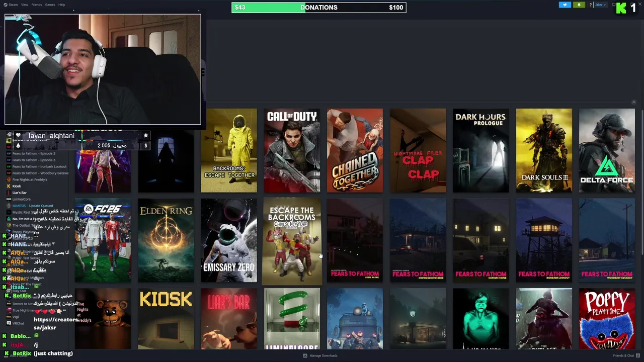Open the Chained Together game cover

355,150
